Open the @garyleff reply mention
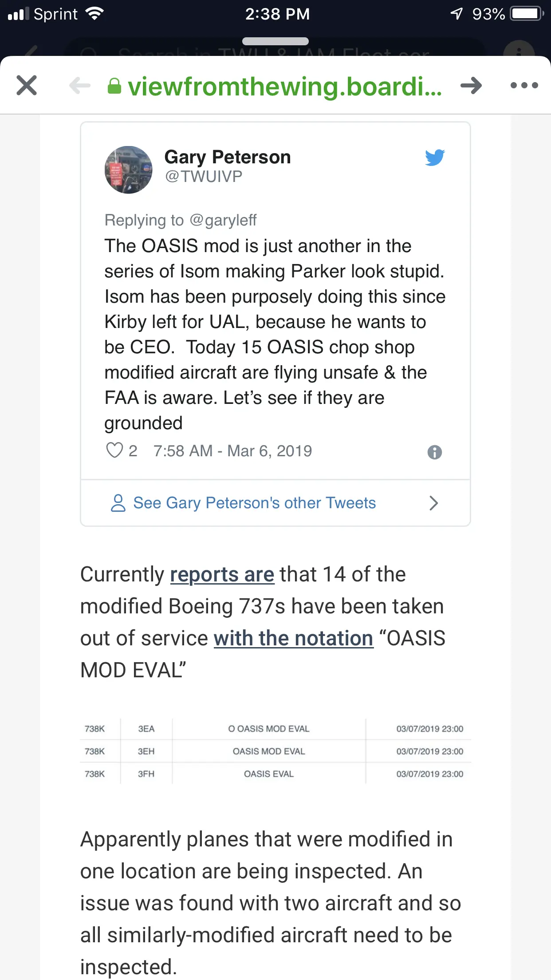 click(x=223, y=220)
